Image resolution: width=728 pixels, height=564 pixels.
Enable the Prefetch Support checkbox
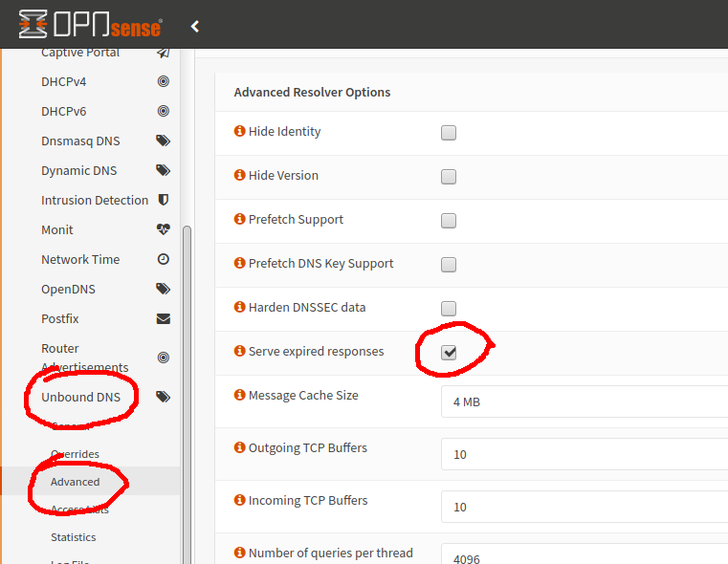pyautogui.click(x=449, y=220)
